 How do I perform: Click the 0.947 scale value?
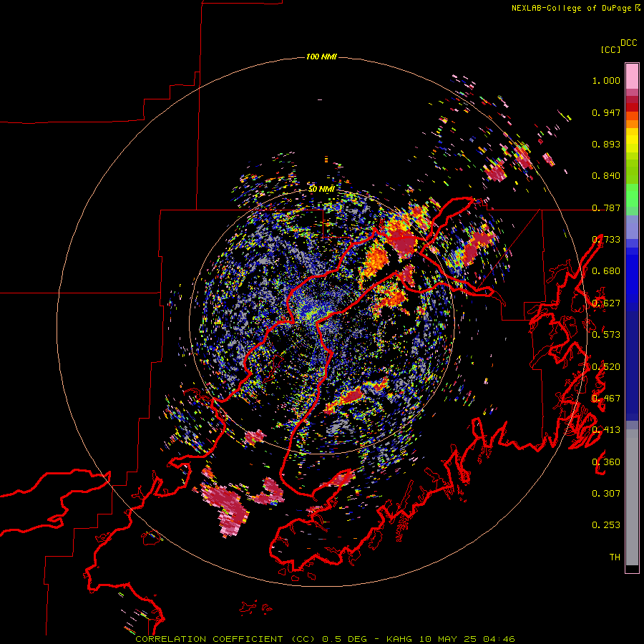click(x=606, y=112)
